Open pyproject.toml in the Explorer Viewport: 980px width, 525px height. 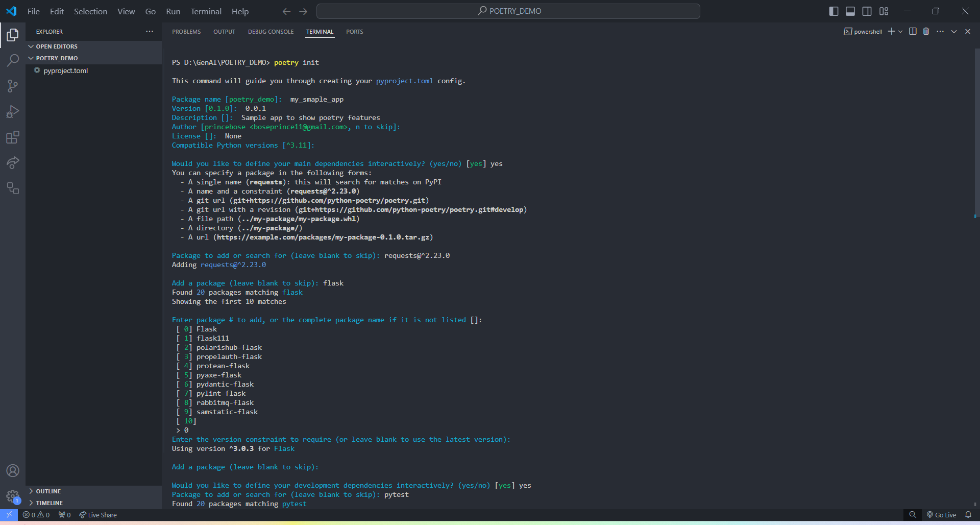[65, 70]
